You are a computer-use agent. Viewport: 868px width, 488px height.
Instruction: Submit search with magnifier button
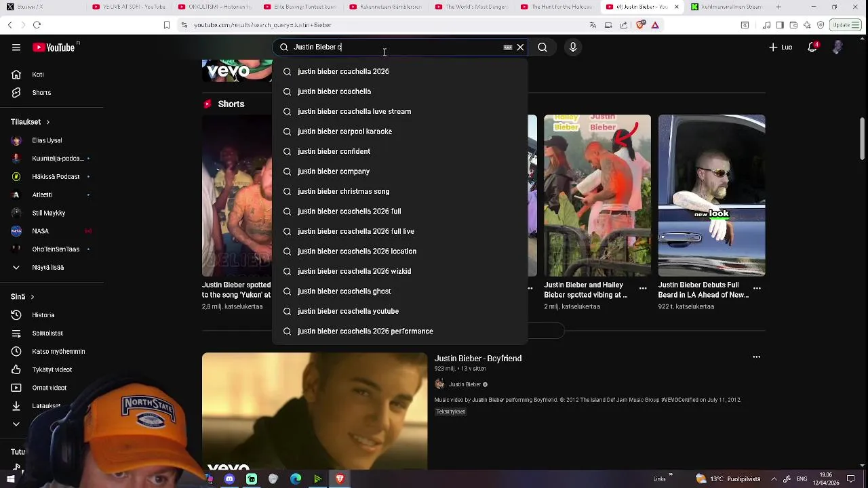[542, 47]
